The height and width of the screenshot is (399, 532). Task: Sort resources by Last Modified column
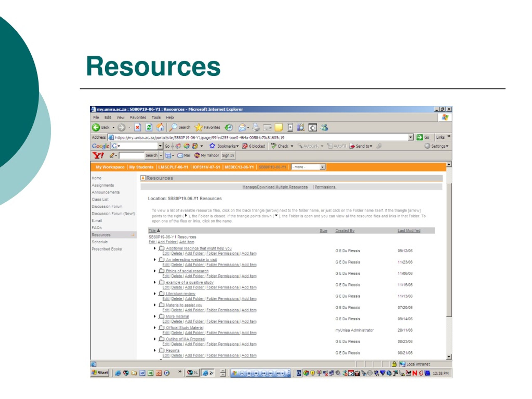(x=409, y=230)
